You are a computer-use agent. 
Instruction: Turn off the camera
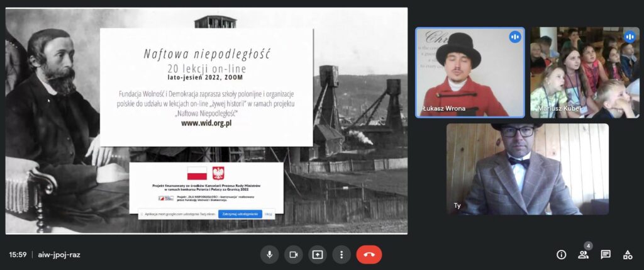point(293,254)
